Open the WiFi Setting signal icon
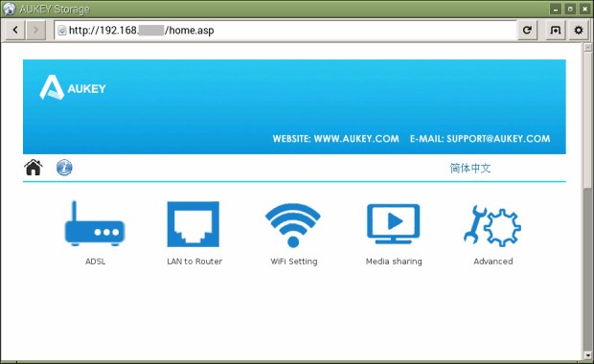 (x=293, y=225)
